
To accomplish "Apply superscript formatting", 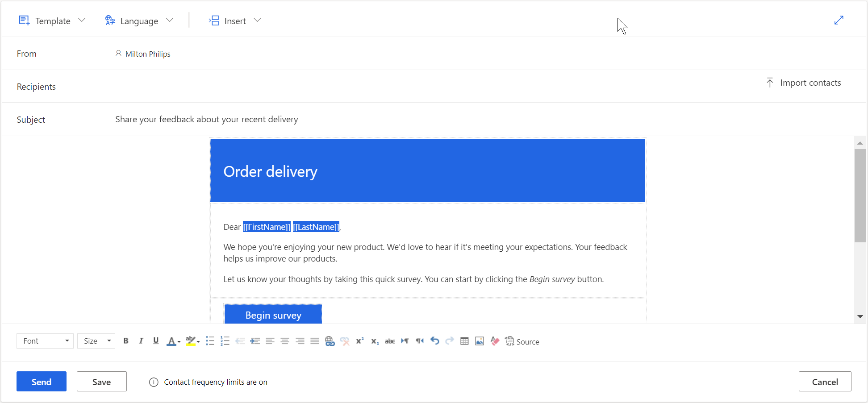I will pyautogui.click(x=360, y=341).
